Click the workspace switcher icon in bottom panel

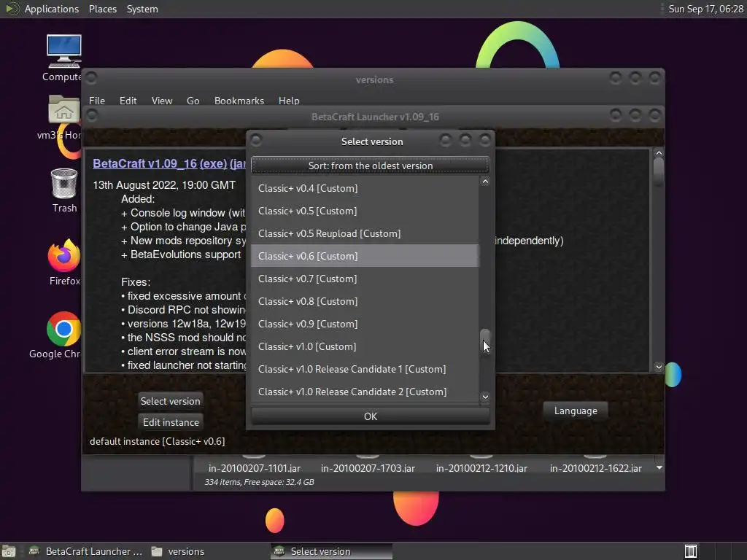tap(691, 551)
